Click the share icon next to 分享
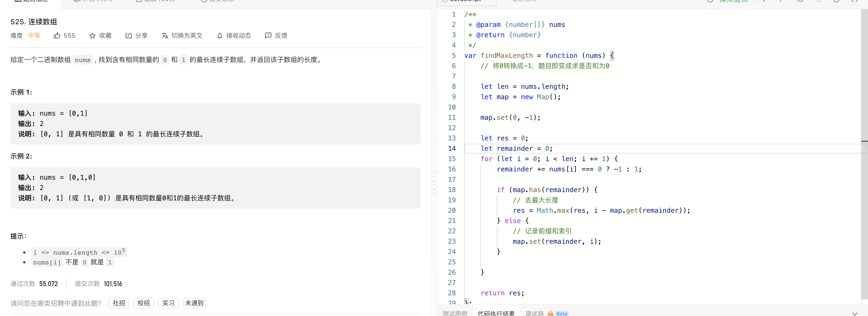 (x=128, y=36)
